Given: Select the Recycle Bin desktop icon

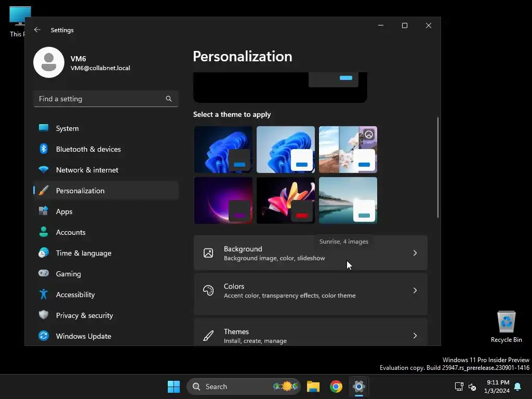Looking at the screenshot, I should coord(506,326).
